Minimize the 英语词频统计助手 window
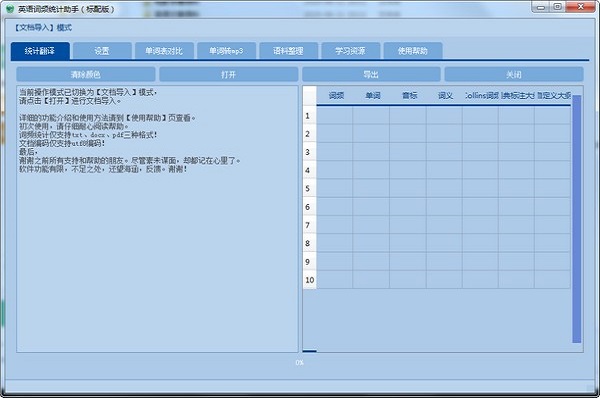 coord(541,7)
